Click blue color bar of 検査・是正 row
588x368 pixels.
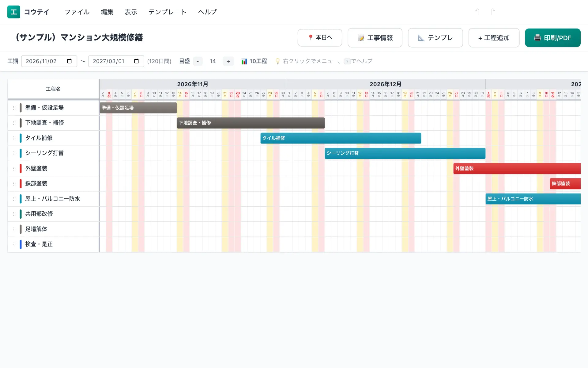click(21, 244)
